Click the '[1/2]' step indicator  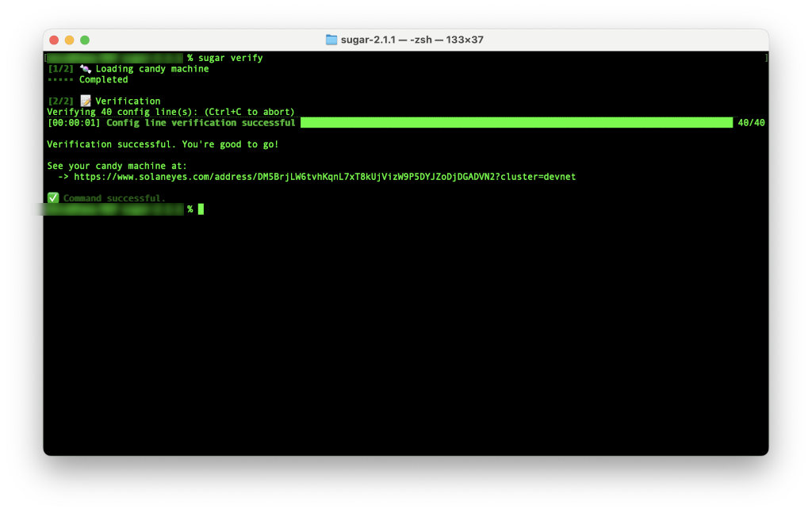60,69
